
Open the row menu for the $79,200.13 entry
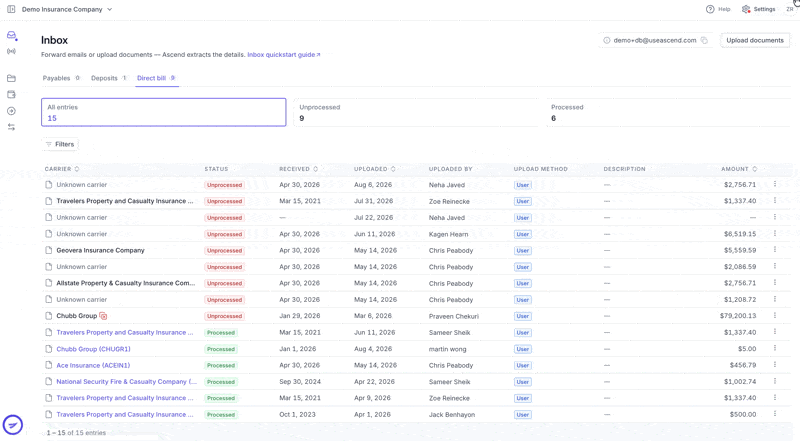click(x=774, y=315)
